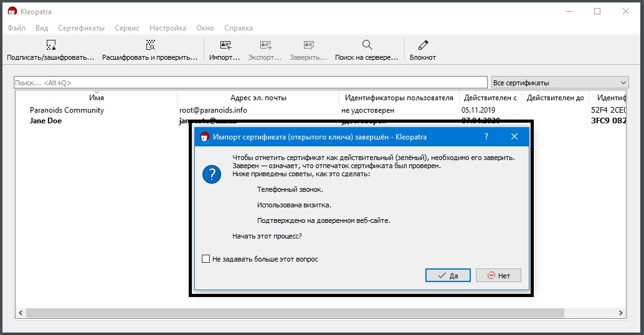Click the Certify (Заверить) toolbar icon
The height and width of the screenshot is (335, 644).
pos(308,45)
